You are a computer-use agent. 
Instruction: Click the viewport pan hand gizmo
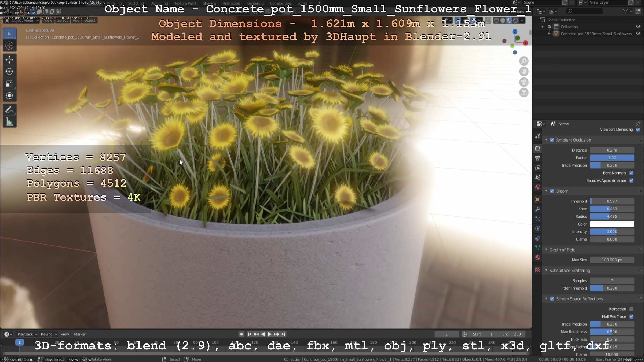click(x=524, y=72)
